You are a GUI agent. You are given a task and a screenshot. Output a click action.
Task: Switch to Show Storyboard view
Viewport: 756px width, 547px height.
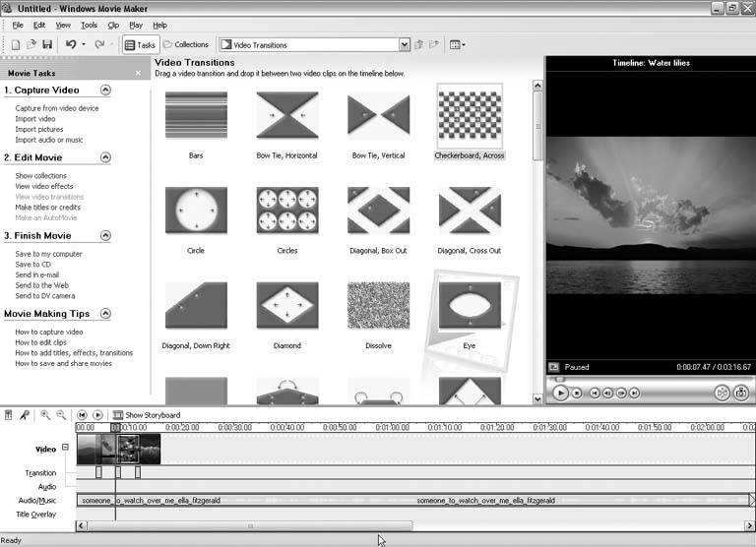click(147, 415)
